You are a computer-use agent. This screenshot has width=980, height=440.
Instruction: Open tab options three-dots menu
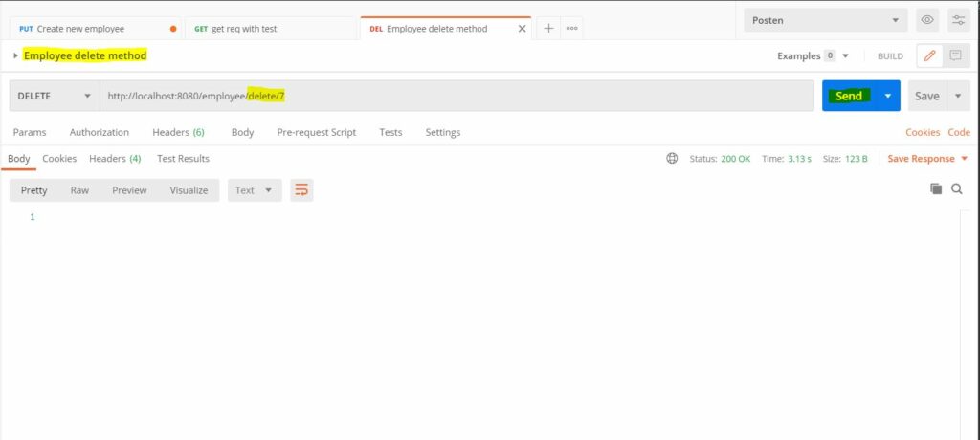572,28
